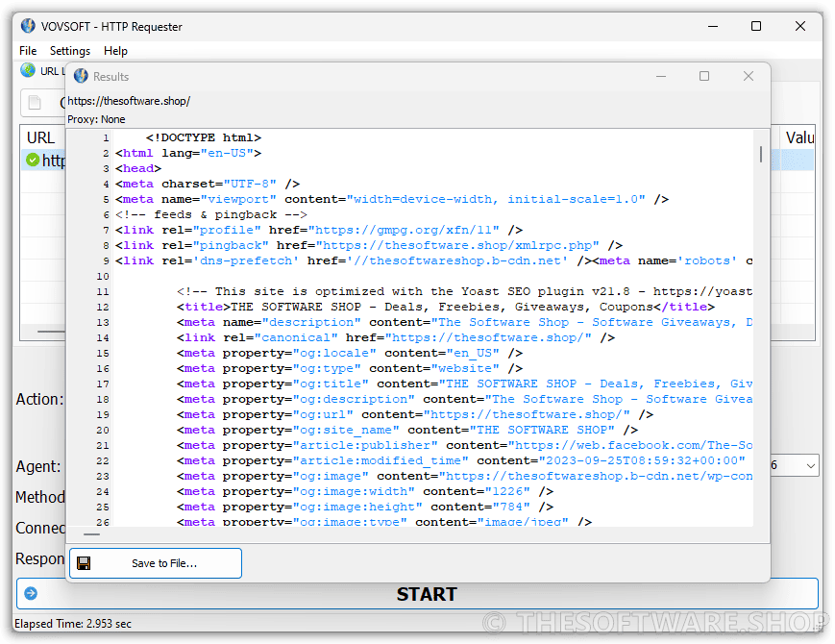Click the horizontal scrollbar thumb in Results
Viewport: 835px width, 644px height.
pyautogui.click(x=91, y=534)
